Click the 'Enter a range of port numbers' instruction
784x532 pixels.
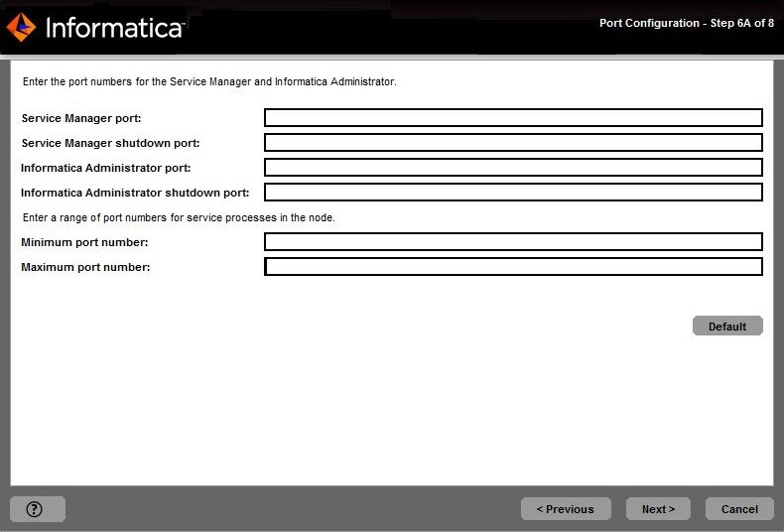179,217
